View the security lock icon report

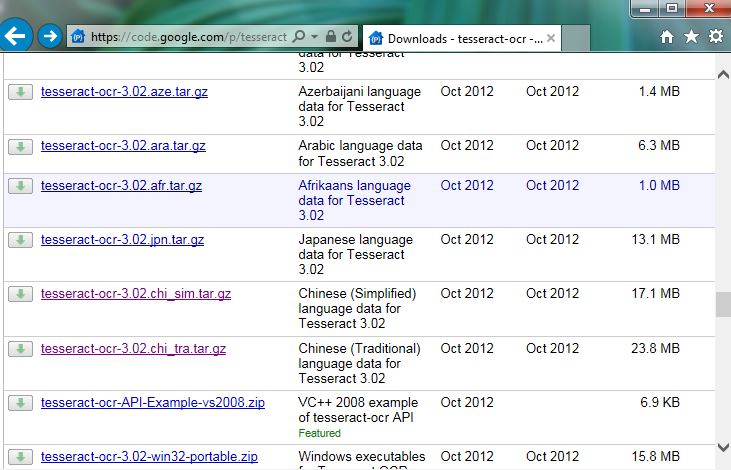(x=331, y=36)
